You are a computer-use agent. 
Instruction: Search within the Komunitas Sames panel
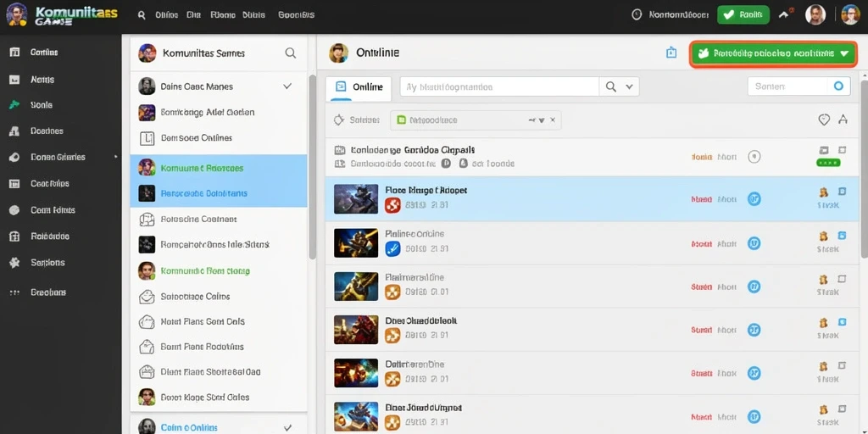coord(290,53)
